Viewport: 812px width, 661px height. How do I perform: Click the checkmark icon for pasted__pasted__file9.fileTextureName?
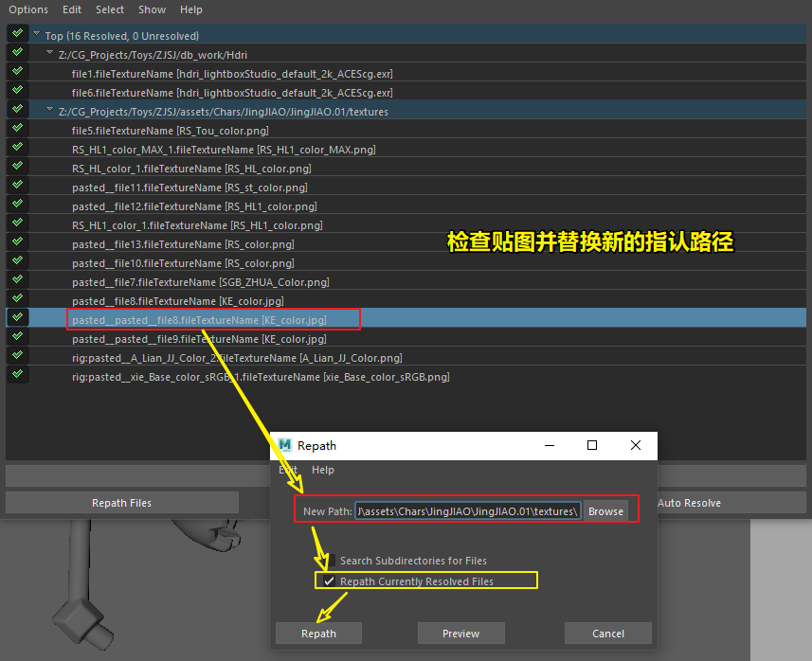point(18,336)
